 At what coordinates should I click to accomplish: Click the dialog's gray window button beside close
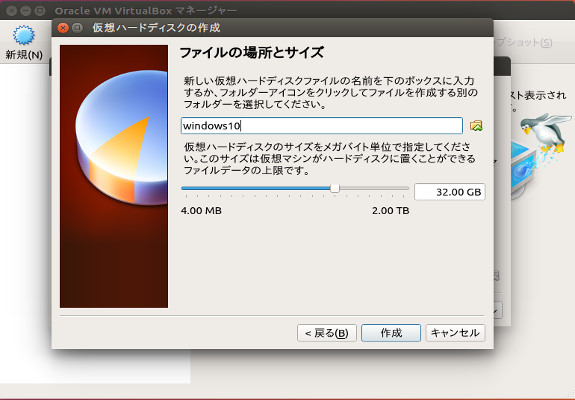coord(77,28)
